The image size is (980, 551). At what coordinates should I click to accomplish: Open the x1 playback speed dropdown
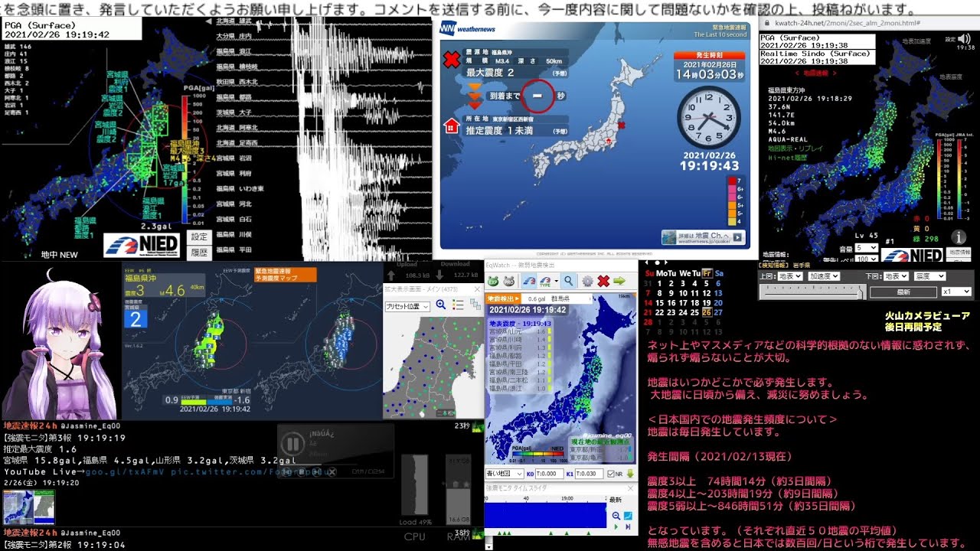tap(956, 292)
